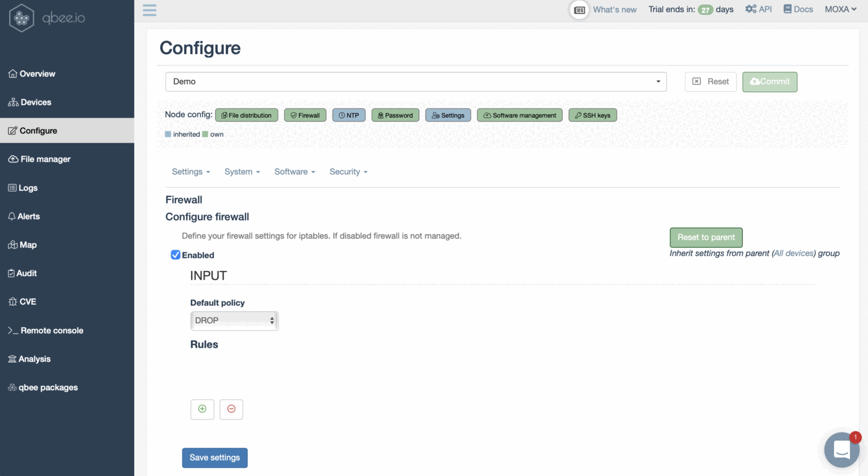Viewport: 868px width, 476px height.
Task: Click the qbee.io hexagon logo
Action: point(22,18)
